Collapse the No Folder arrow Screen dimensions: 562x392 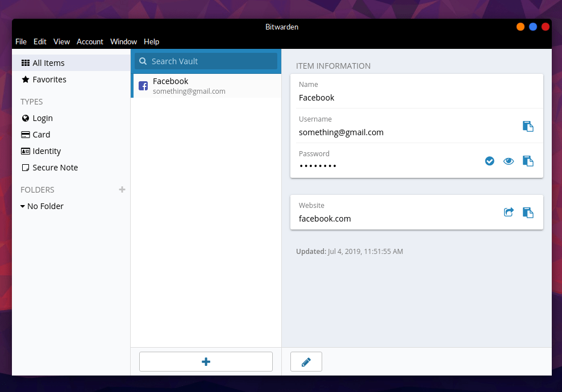[x=23, y=206]
